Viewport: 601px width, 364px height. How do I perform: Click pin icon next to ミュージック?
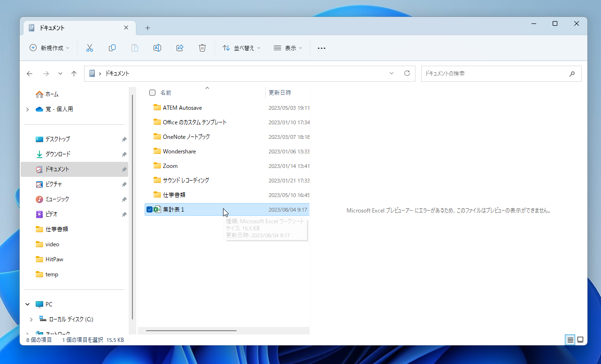point(124,199)
